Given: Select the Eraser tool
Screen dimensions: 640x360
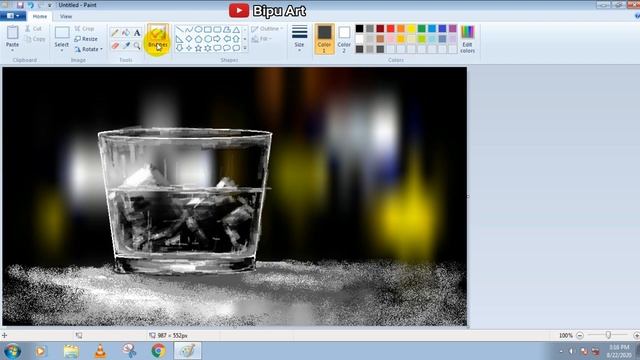Looking at the screenshot, I should [x=115, y=46].
